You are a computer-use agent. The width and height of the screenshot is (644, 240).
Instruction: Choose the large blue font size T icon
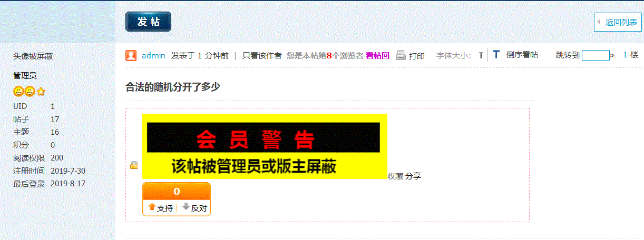[x=496, y=55]
